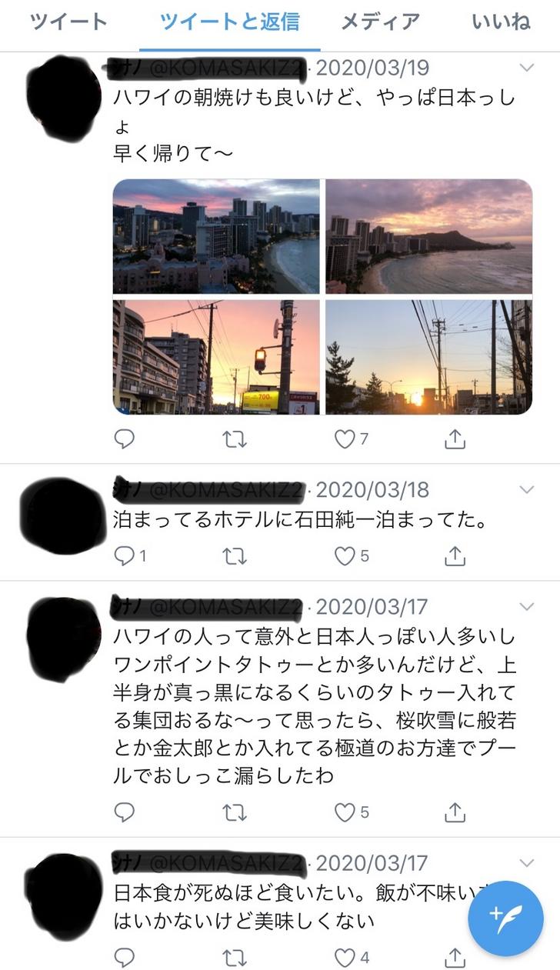This screenshot has width=560, height=970.
Task: Retweet the 石田純一 hotel tweet
Action: click(234, 555)
